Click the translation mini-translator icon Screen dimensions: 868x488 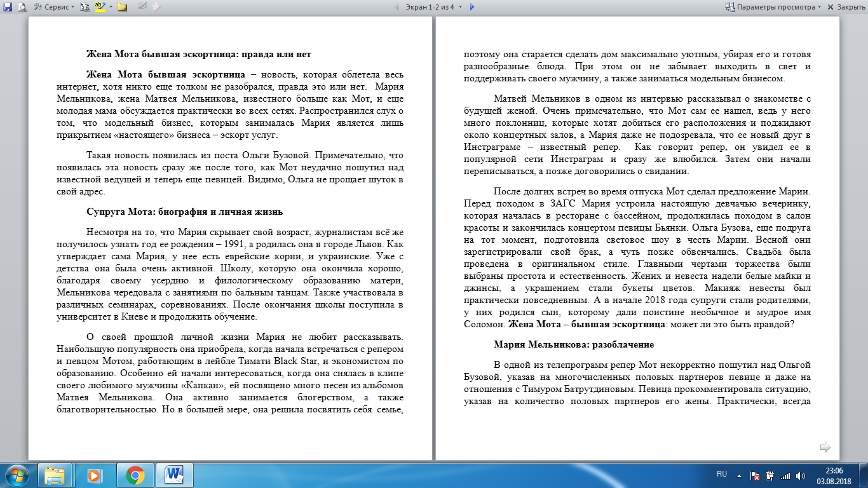click(x=85, y=7)
